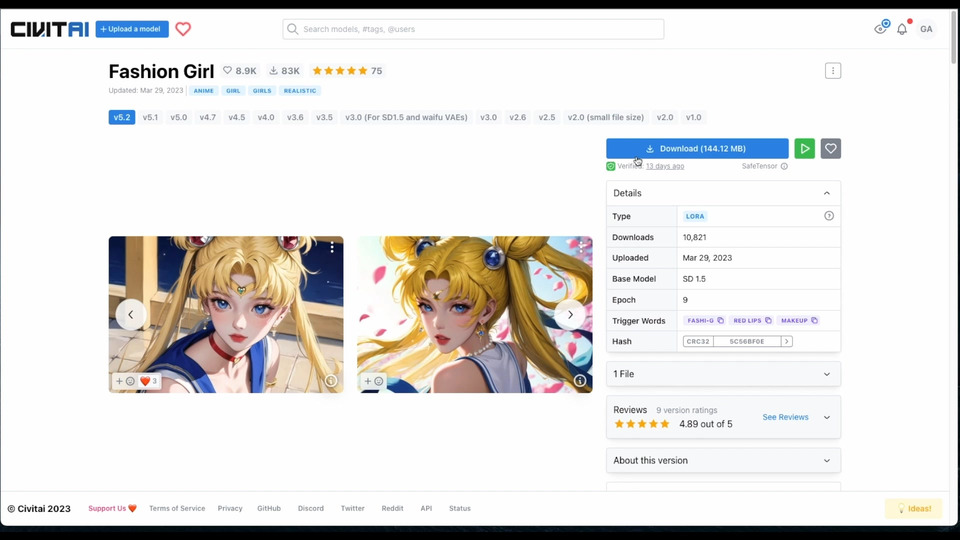
Task: Select v3.0 (For SD1.5 and waifu VAEs) tab
Action: [407, 117]
